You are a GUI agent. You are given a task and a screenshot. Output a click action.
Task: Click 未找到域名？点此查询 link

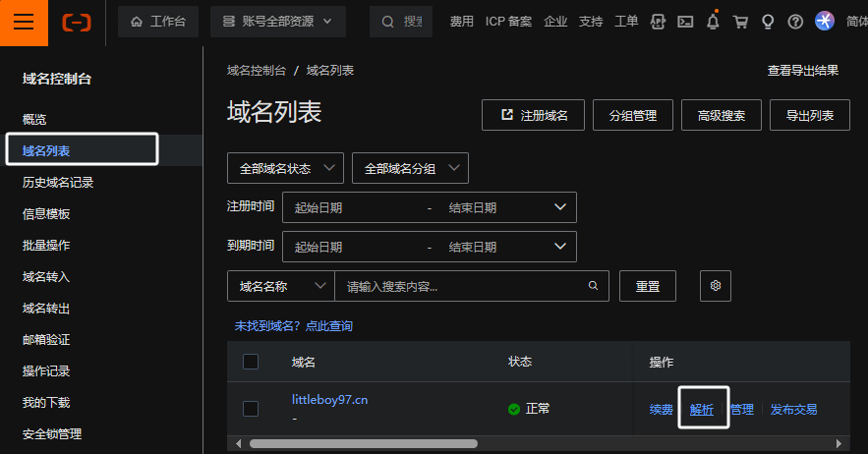click(293, 326)
